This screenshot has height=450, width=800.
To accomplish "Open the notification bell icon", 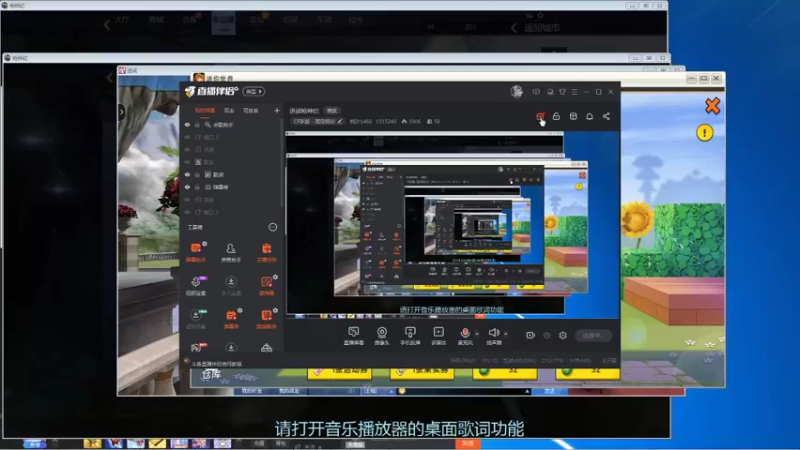I will click(x=589, y=116).
